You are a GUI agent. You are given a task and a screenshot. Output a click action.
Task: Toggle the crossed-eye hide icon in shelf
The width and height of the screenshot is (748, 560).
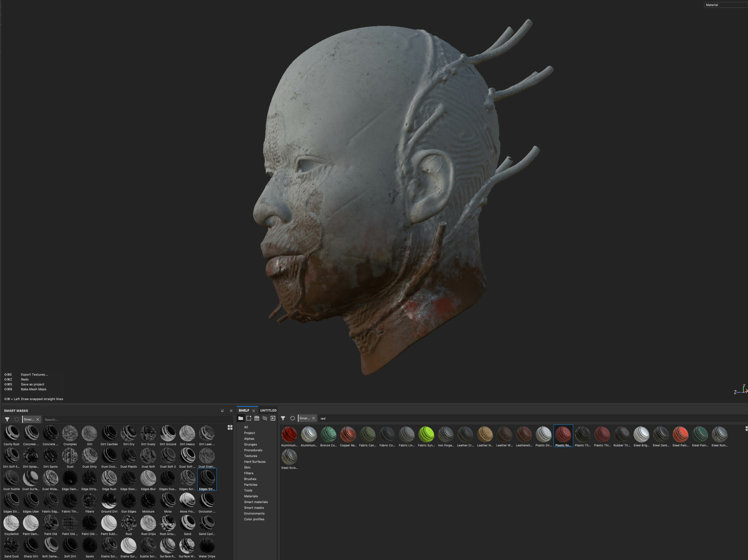point(265,418)
